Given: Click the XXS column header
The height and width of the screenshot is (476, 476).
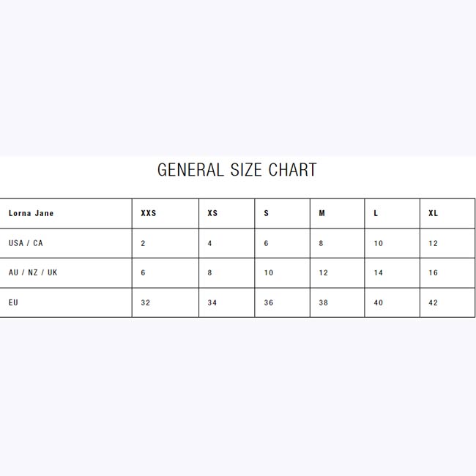Looking at the screenshot, I should tap(149, 214).
